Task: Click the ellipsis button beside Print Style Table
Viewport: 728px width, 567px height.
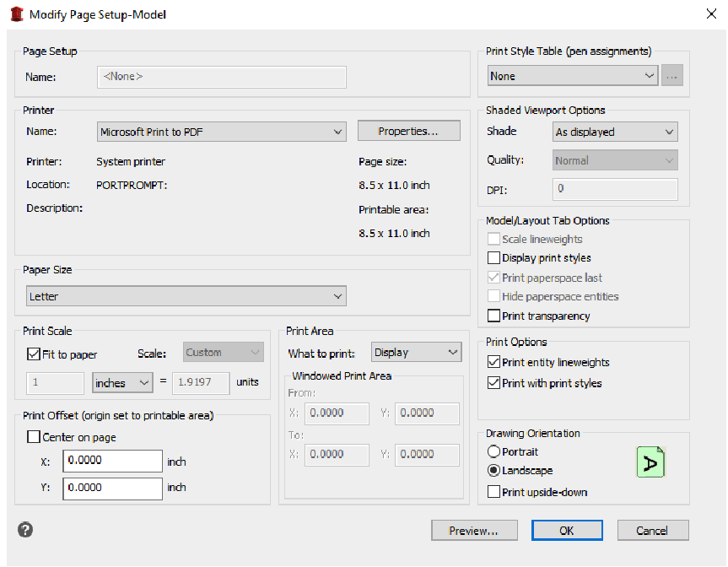Action: pyautogui.click(x=672, y=76)
